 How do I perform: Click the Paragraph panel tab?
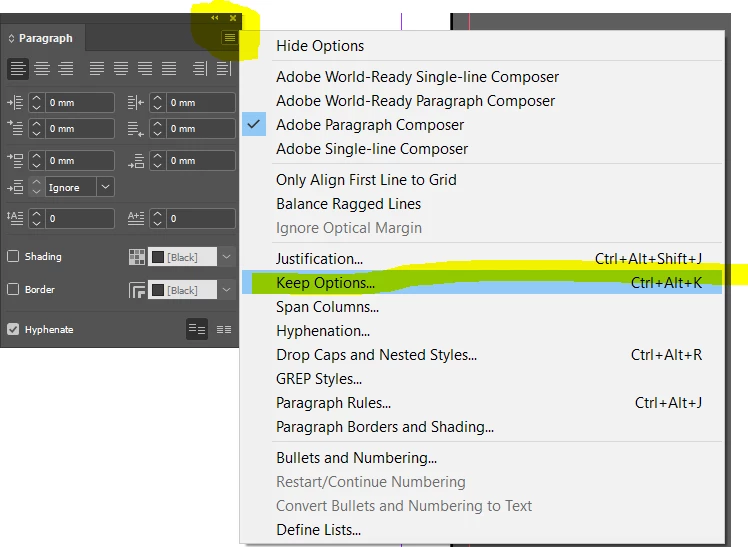[43, 38]
